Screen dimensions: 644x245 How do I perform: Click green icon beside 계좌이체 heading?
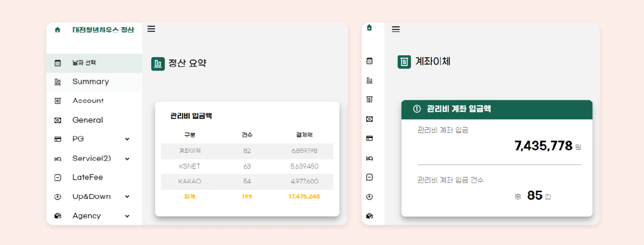404,62
